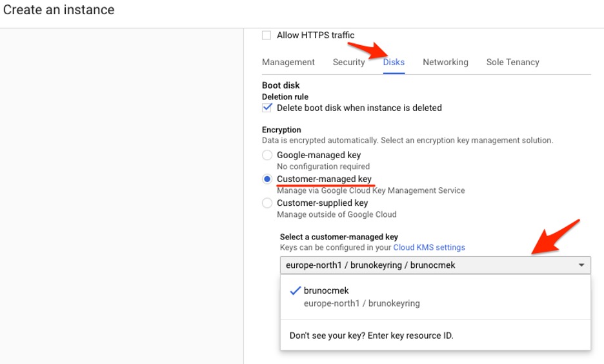Enable the Allow HTTPS traffic checkbox

(267, 35)
